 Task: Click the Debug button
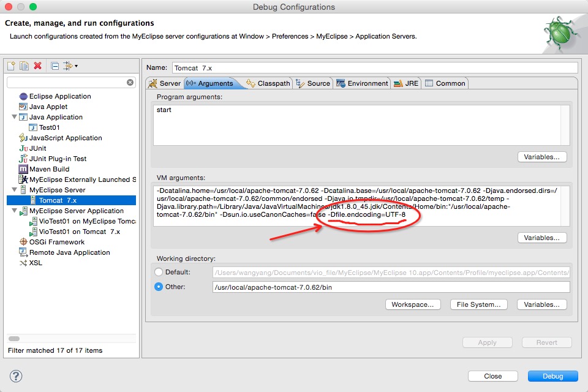[552, 376]
